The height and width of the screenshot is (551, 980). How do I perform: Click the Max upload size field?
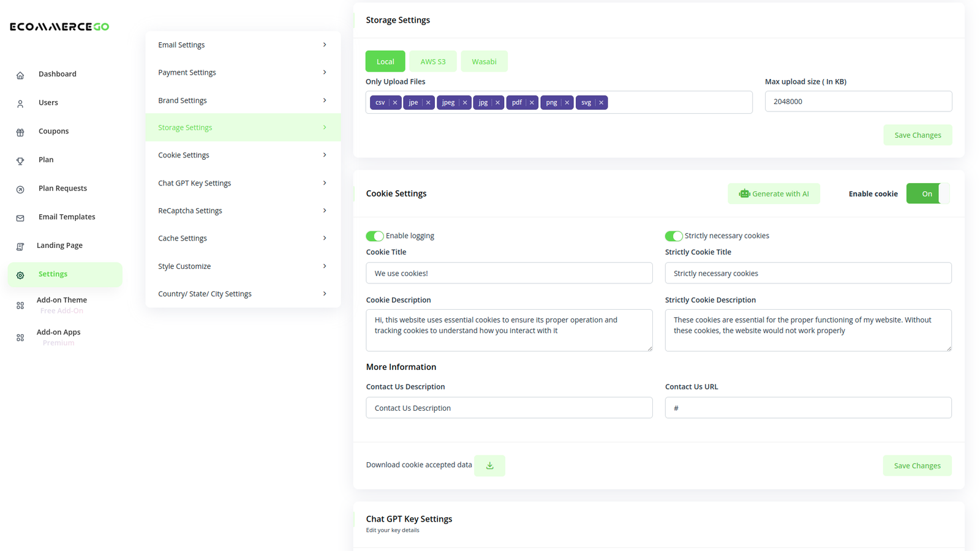tap(858, 102)
